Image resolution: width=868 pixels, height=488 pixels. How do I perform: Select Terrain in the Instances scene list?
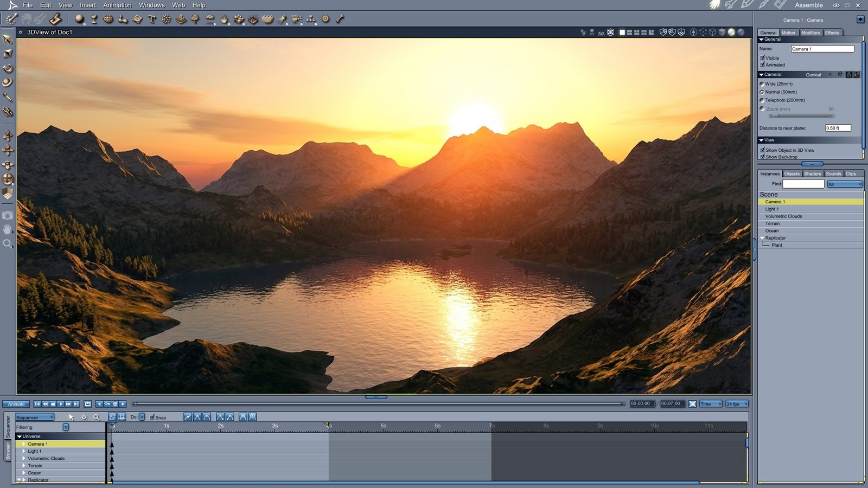[810, 223]
